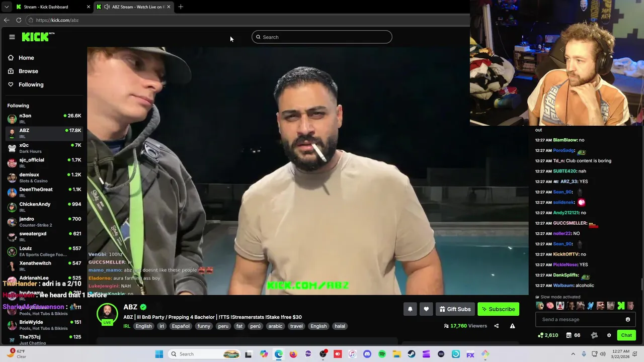Image resolution: width=644 pixels, height=362 pixels.
Task: Open jandro channel in sidebar
Action: (44, 222)
